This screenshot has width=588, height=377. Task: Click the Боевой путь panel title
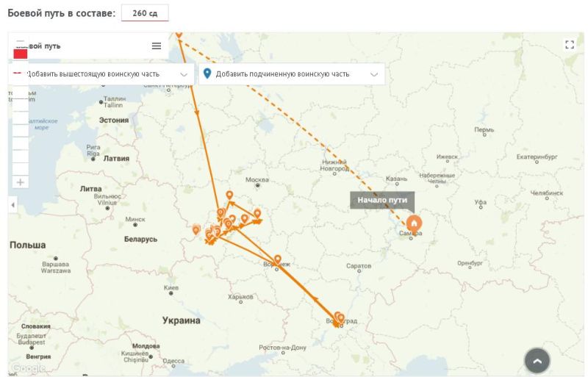point(42,46)
